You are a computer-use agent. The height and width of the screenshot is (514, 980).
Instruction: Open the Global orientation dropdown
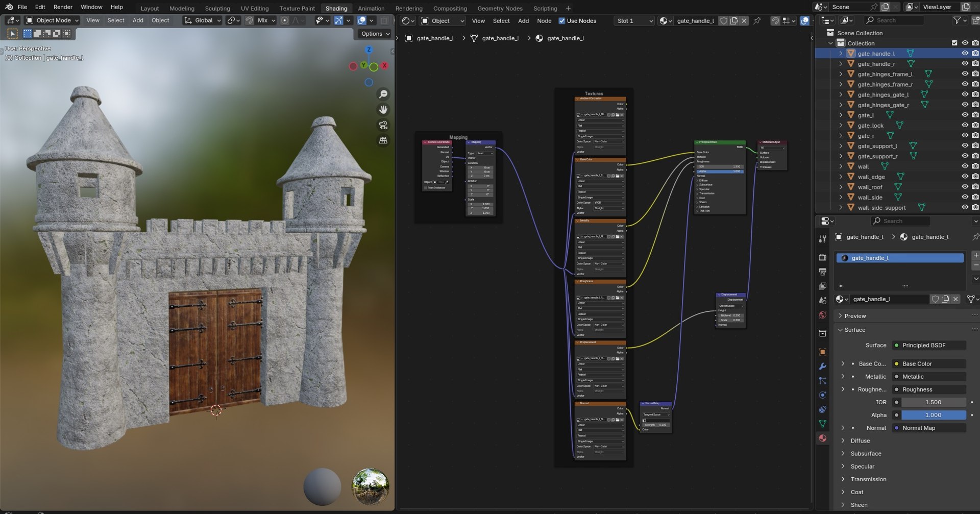(203, 20)
